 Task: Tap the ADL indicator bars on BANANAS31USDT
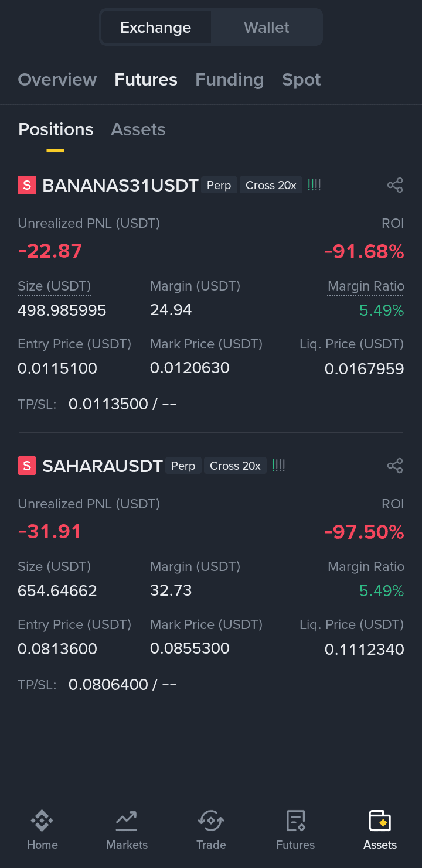click(314, 185)
